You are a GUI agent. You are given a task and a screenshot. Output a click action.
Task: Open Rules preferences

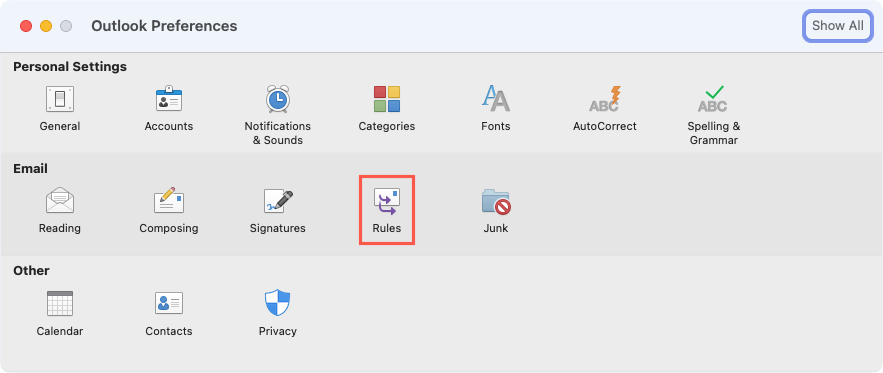click(x=387, y=211)
